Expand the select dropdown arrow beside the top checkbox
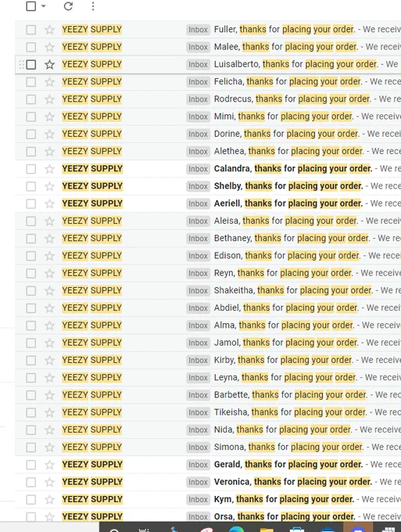This screenshot has width=401, height=532. pos(43,6)
